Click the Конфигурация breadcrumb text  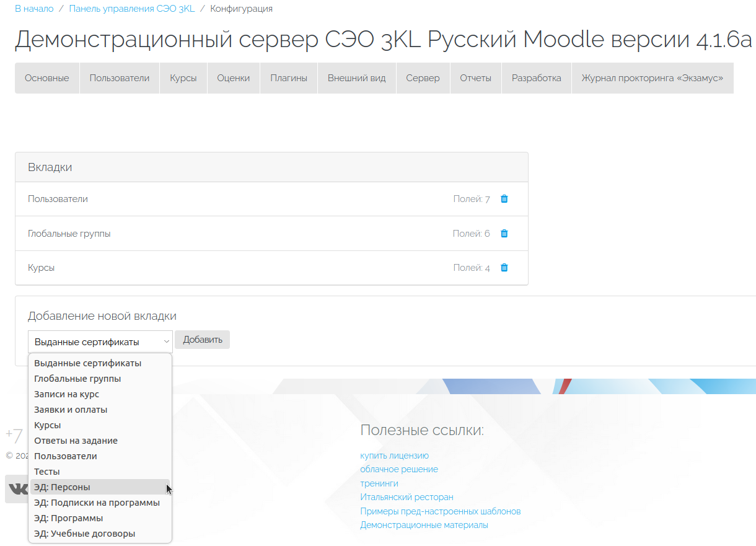tap(241, 9)
